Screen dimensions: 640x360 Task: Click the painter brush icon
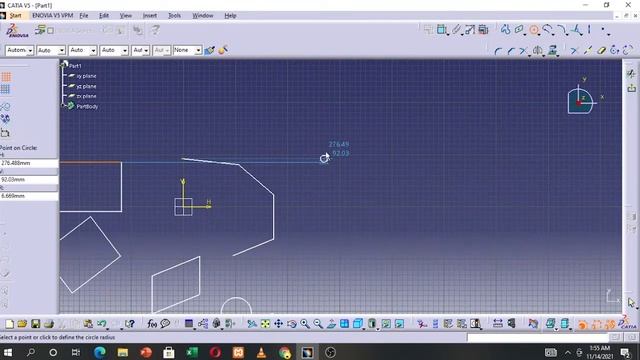(x=210, y=50)
